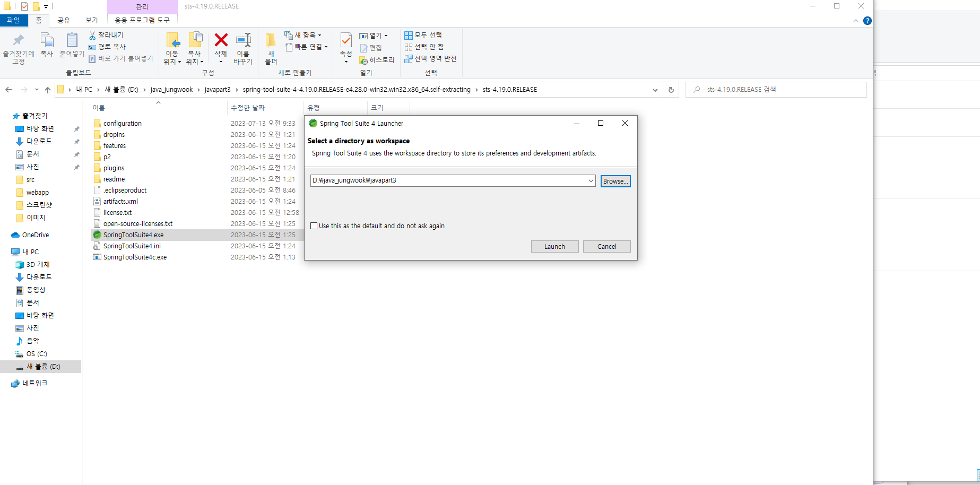The height and width of the screenshot is (485, 980).
Task: Click the Rename icon
Action: (x=243, y=40)
